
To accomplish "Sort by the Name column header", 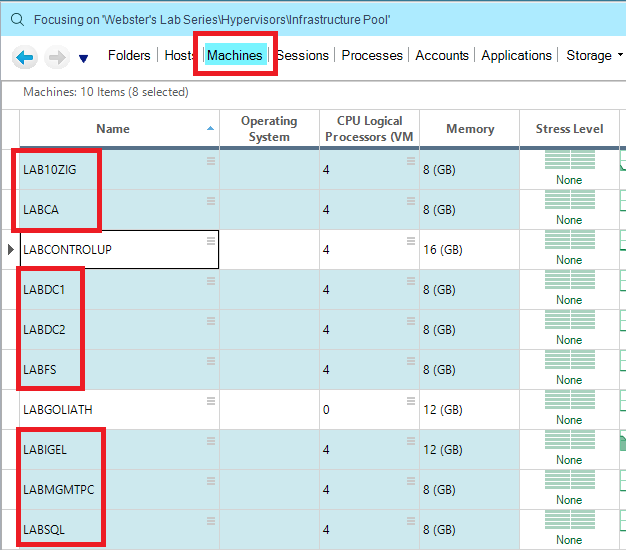I will [x=113, y=129].
